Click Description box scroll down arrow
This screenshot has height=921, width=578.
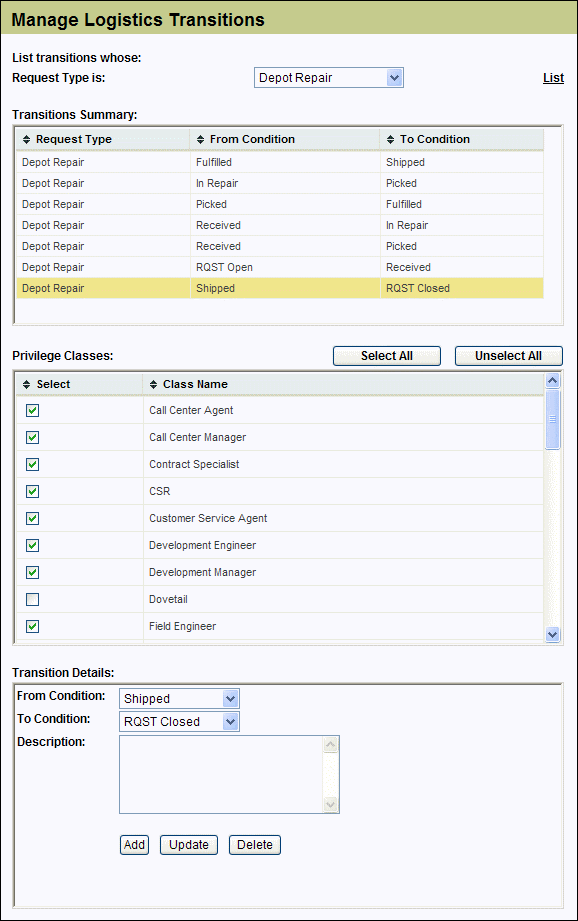(331, 804)
